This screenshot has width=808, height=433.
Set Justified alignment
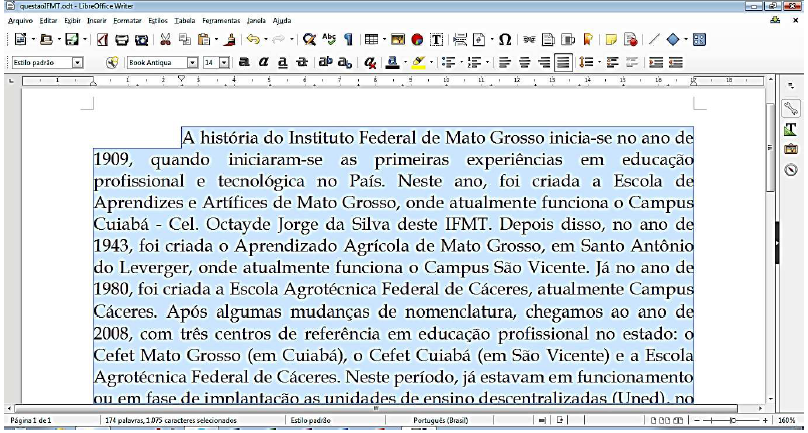[563, 62]
